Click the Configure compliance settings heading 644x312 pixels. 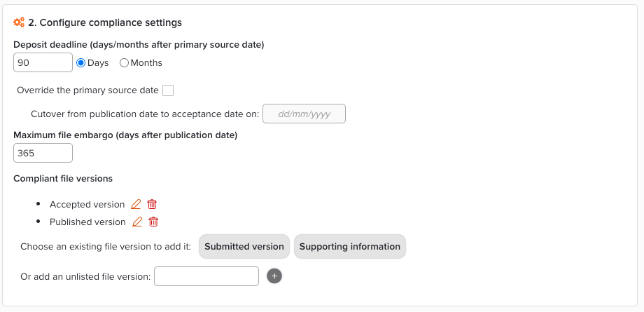tap(105, 22)
